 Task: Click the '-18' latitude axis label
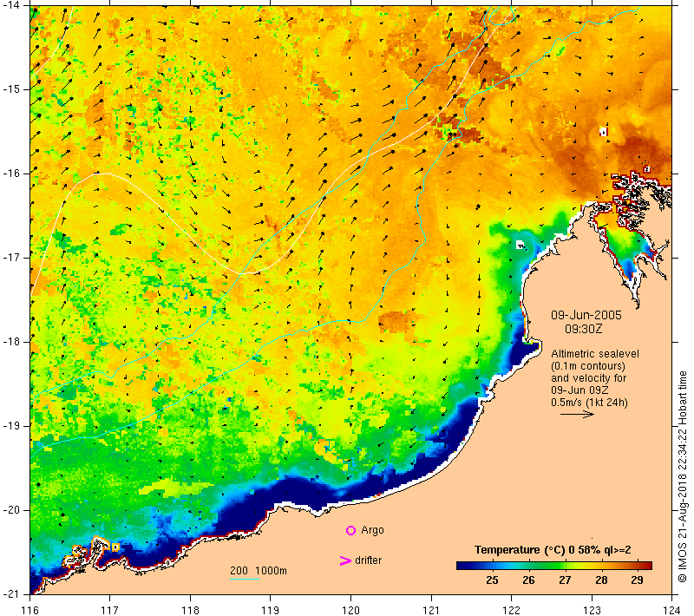(x=10, y=342)
